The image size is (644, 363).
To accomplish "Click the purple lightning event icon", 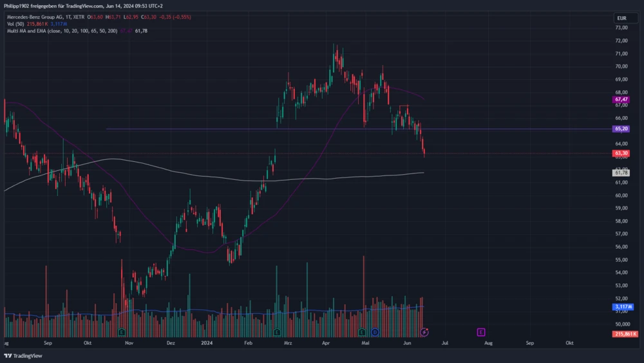I will (424, 332).
